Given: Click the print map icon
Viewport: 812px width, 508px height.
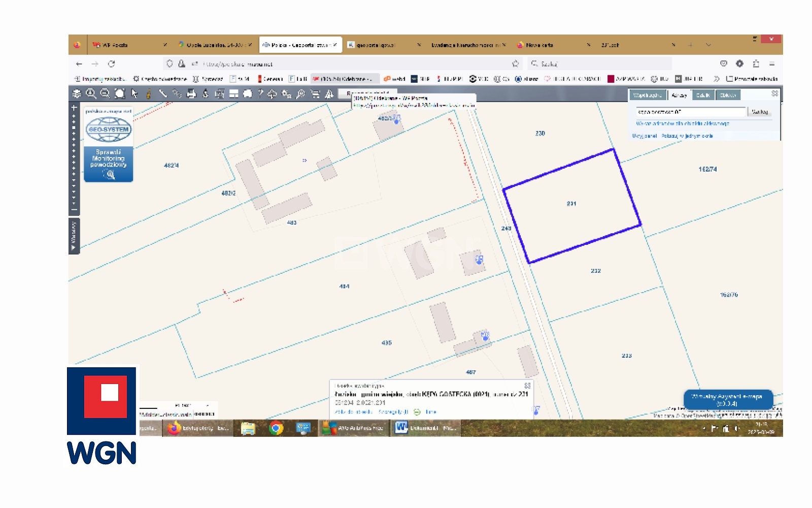Looking at the screenshot, I should point(191,93).
